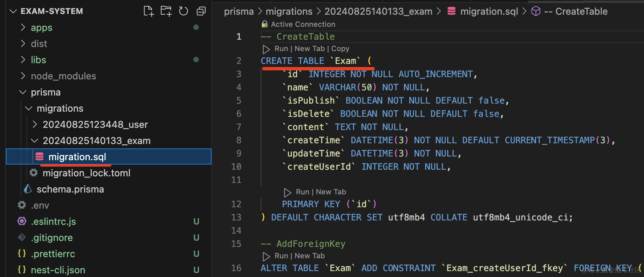Image resolution: width=644 pixels, height=277 pixels.
Task: Click line number 13 in the gutter
Action: (236, 217)
